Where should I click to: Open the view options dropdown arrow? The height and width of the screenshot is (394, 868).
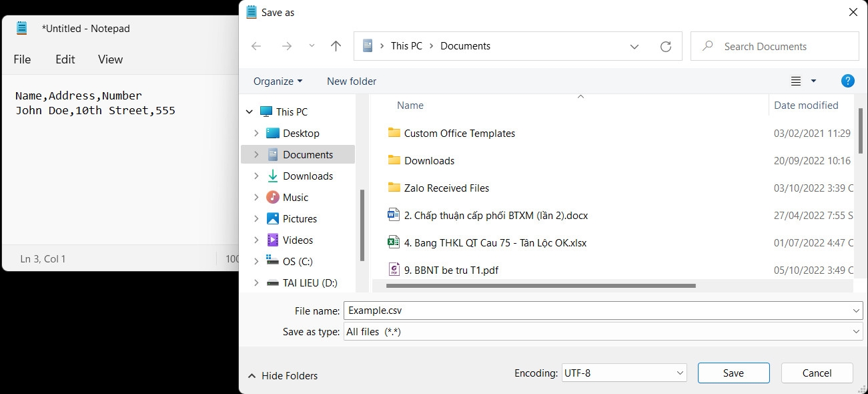813,81
